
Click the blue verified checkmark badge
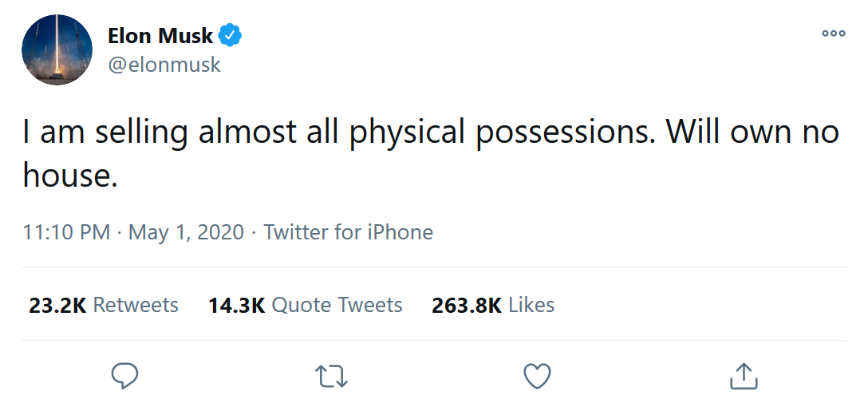pyautogui.click(x=231, y=35)
